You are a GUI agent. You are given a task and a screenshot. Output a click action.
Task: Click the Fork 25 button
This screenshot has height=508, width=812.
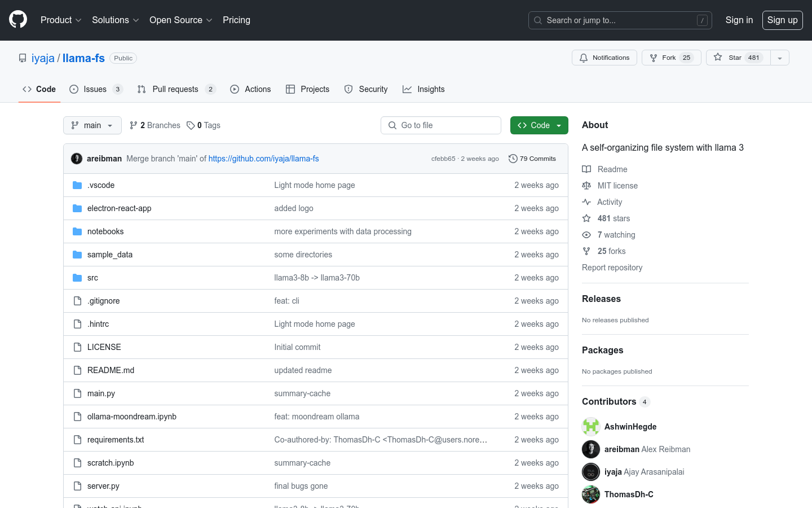[x=671, y=58]
